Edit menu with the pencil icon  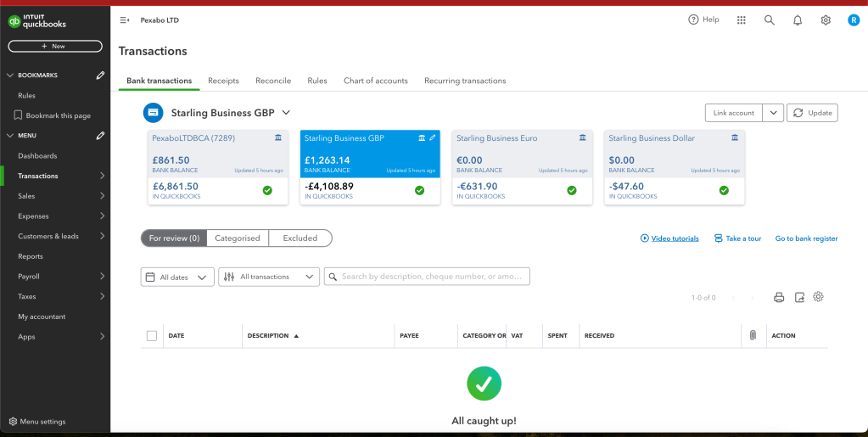pos(100,135)
